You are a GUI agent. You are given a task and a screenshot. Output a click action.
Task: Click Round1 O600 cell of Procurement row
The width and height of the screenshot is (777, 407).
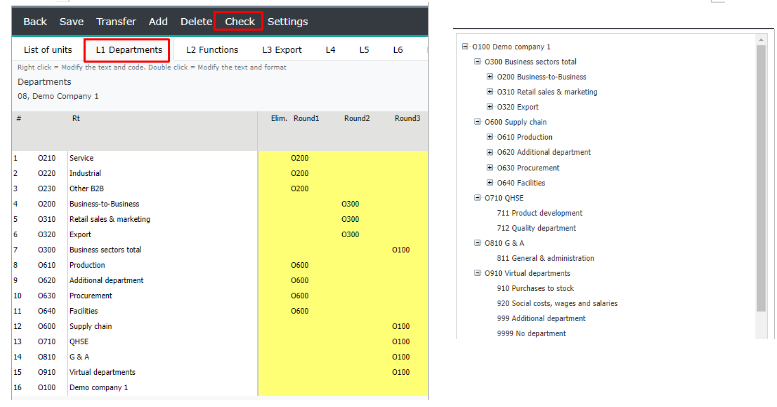[299, 295]
